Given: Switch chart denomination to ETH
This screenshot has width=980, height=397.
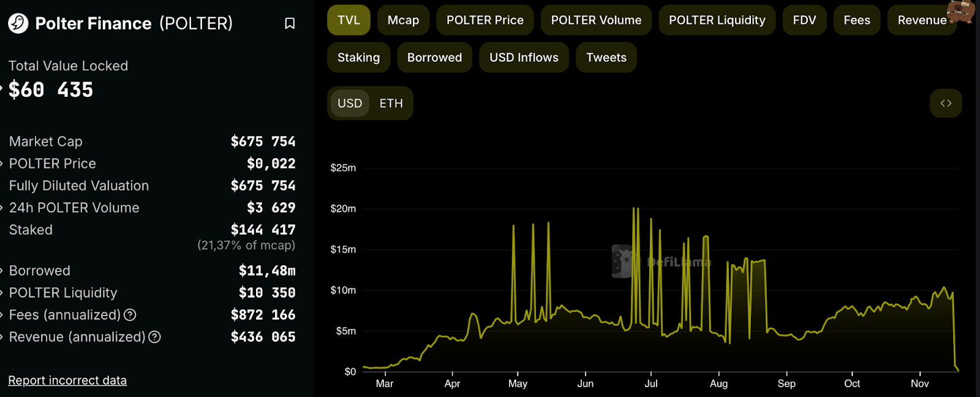Looking at the screenshot, I should [391, 104].
